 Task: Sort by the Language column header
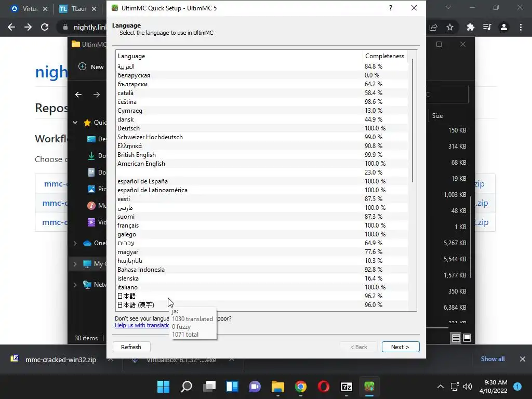(x=239, y=56)
